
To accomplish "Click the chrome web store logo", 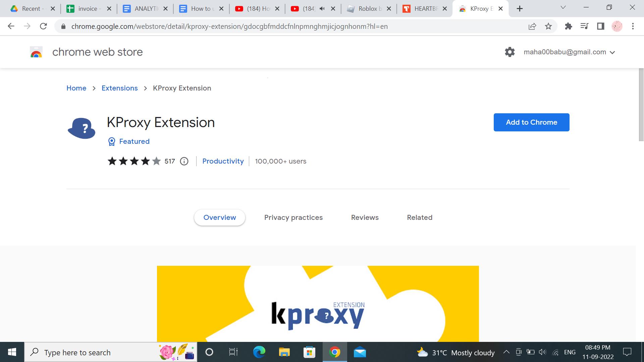I will coord(36,52).
